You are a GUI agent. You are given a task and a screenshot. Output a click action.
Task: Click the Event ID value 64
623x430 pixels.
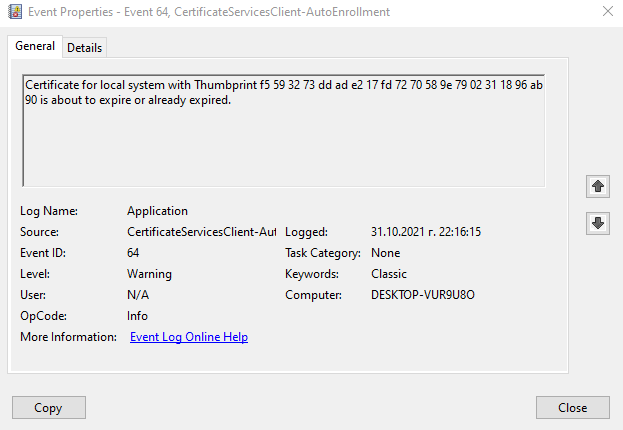(x=133, y=253)
